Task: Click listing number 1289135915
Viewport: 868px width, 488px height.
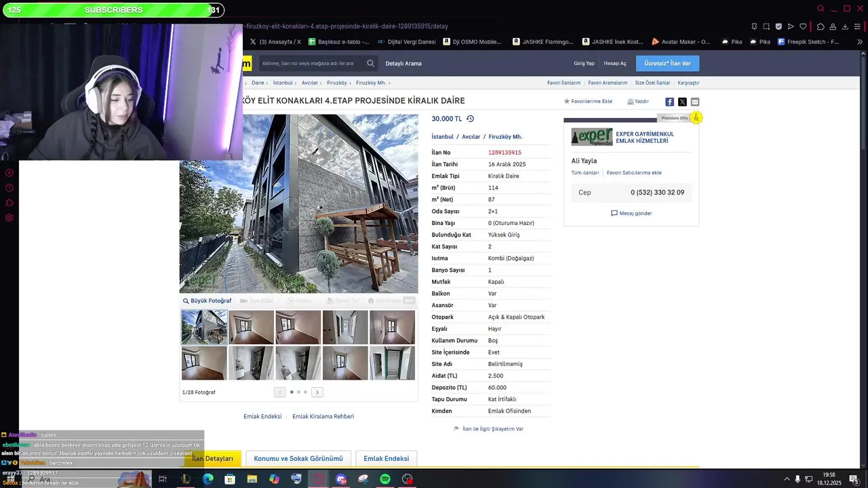Action: pyautogui.click(x=505, y=152)
